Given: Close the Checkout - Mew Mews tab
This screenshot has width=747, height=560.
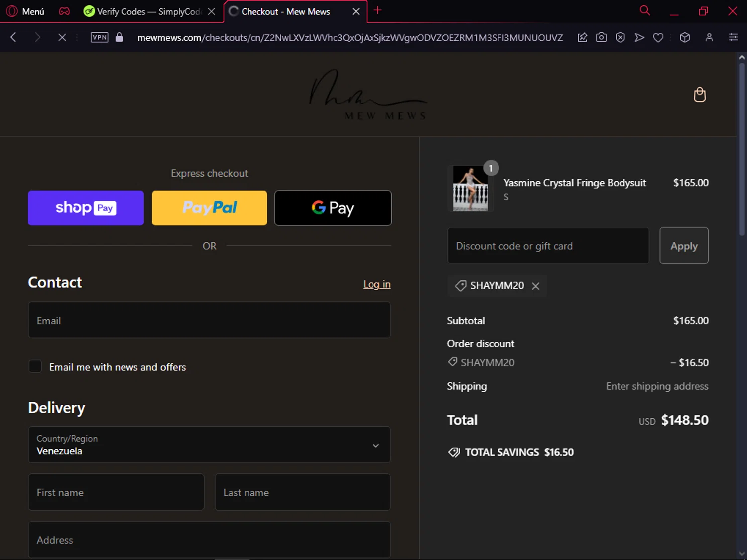Looking at the screenshot, I should [356, 11].
